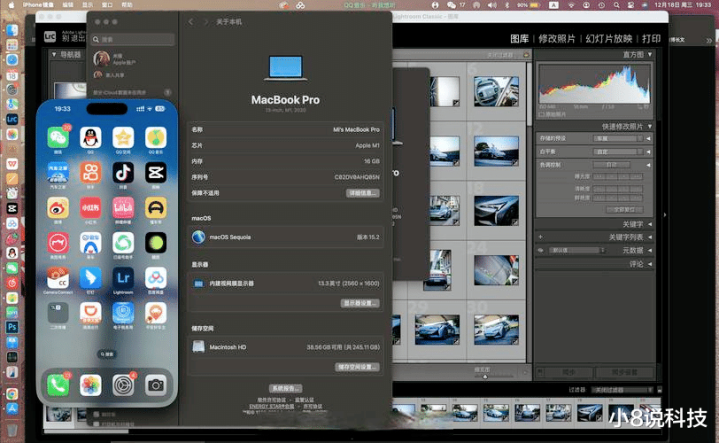Go back in System Settings navigation
Image resolution: width=719 pixels, height=443 pixels.
[x=191, y=22]
